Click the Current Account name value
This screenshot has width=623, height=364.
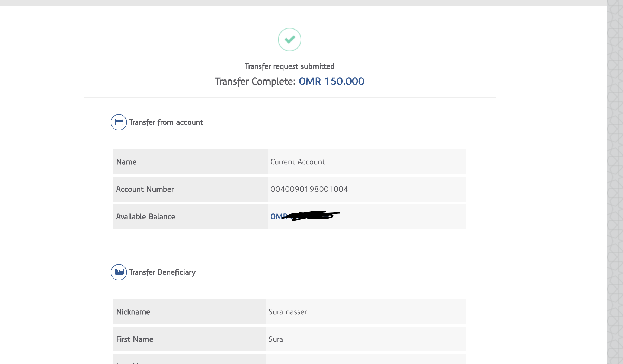(298, 162)
